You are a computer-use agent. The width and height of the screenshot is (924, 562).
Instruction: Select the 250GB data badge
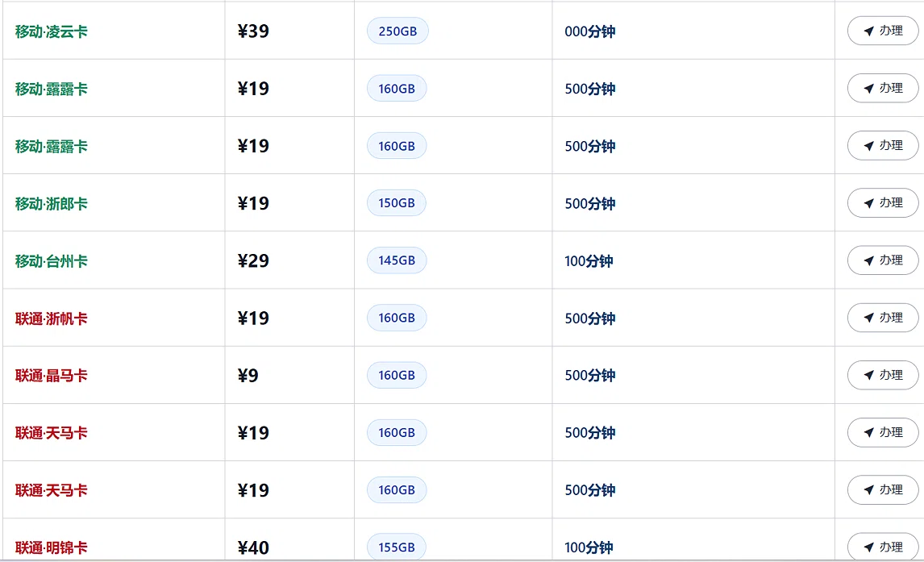[x=397, y=31]
